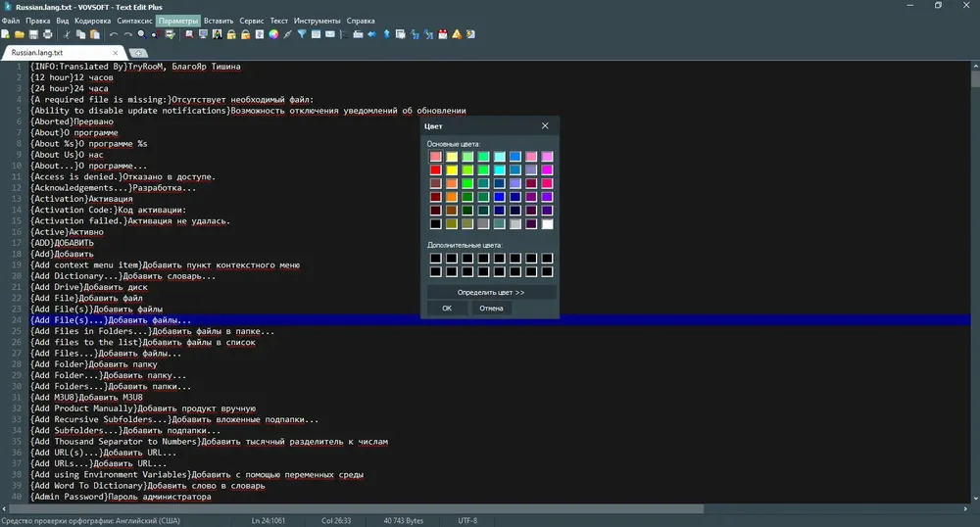Copy selection using toolbar icon
The image size is (980, 527).
tap(80, 34)
